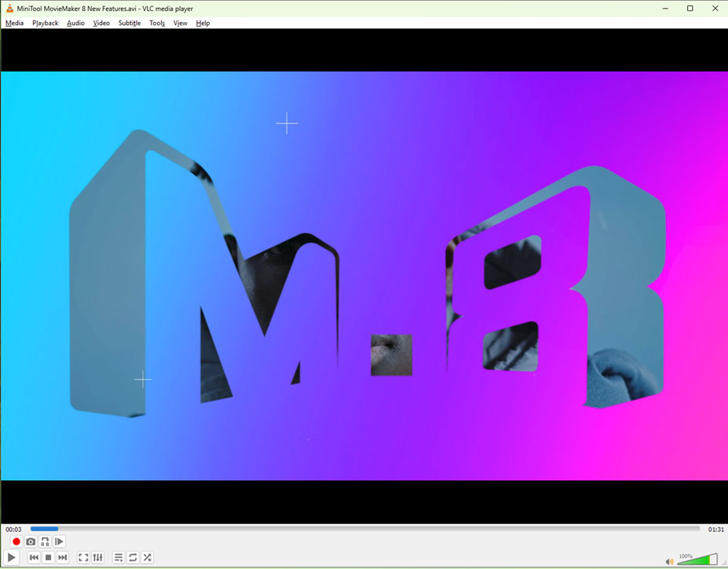Viewport: 728px width, 569px height.
Task: Click total duration 01:31 label
Action: pos(715,529)
